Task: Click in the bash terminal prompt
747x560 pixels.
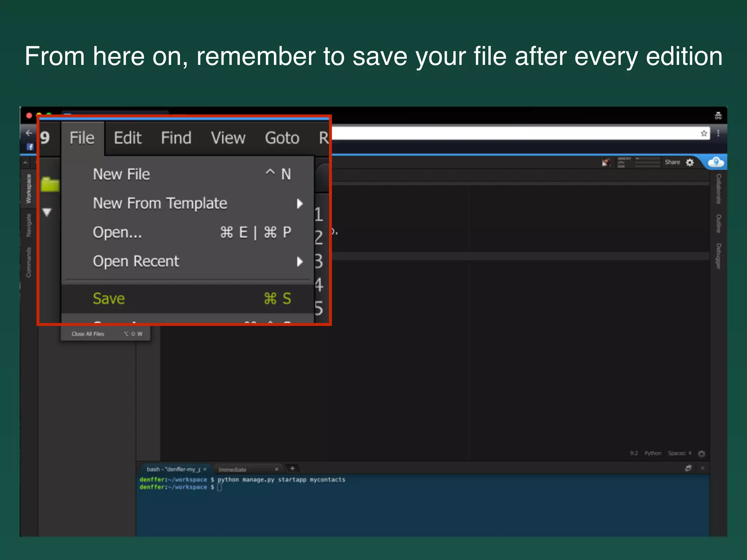Action: [220, 487]
